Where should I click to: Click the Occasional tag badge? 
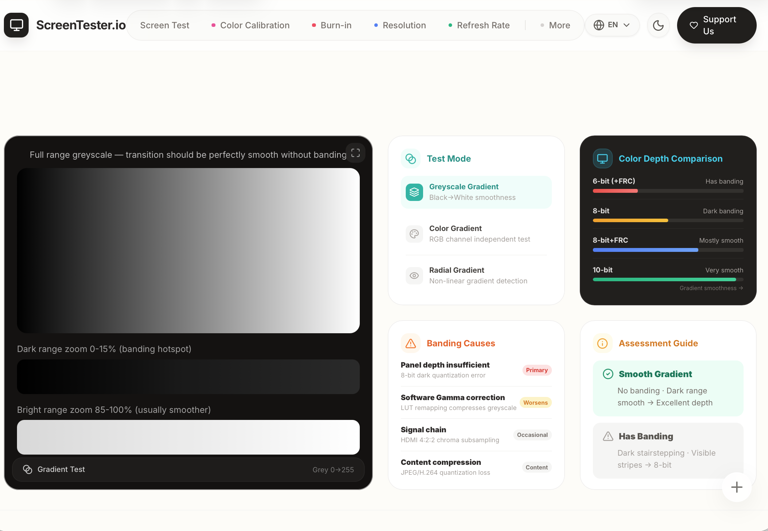point(532,435)
